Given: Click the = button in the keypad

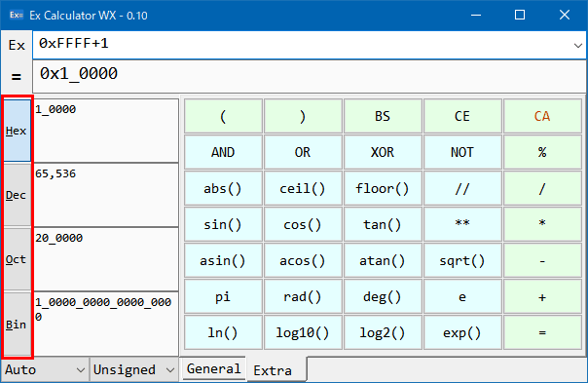Looking at the screenshot, I should (x=542, y=332).
